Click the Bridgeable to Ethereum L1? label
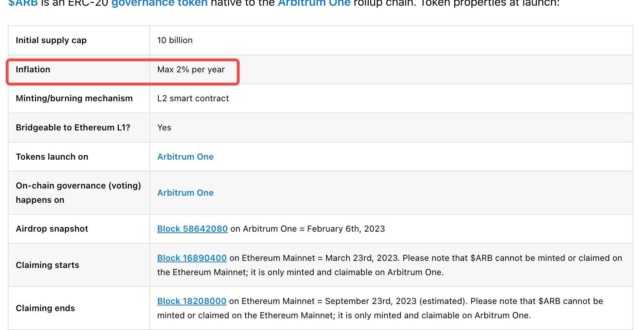Image resolution: width=644 pixels, height=330 pixels. pyautogui.click(x=73, y=128)
